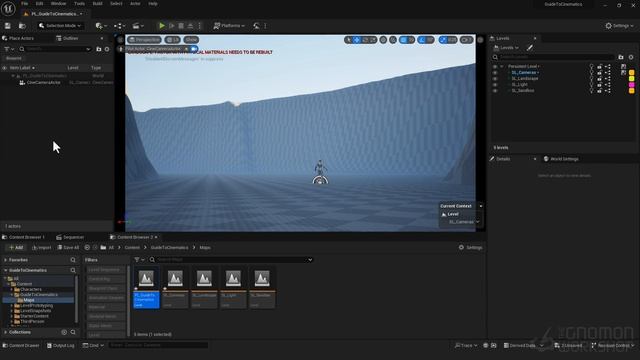The height and width of the screenshot is (360, 640).
Task: Expand the Favorites section
Action: pyautogui.click(x=6, y=260)
